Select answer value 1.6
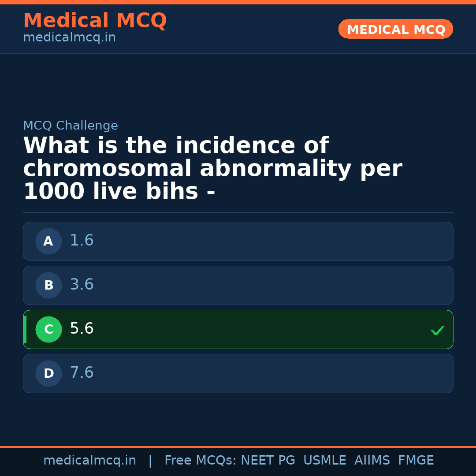The height and width of the screenshot is (476, 476). pos(82,241)
